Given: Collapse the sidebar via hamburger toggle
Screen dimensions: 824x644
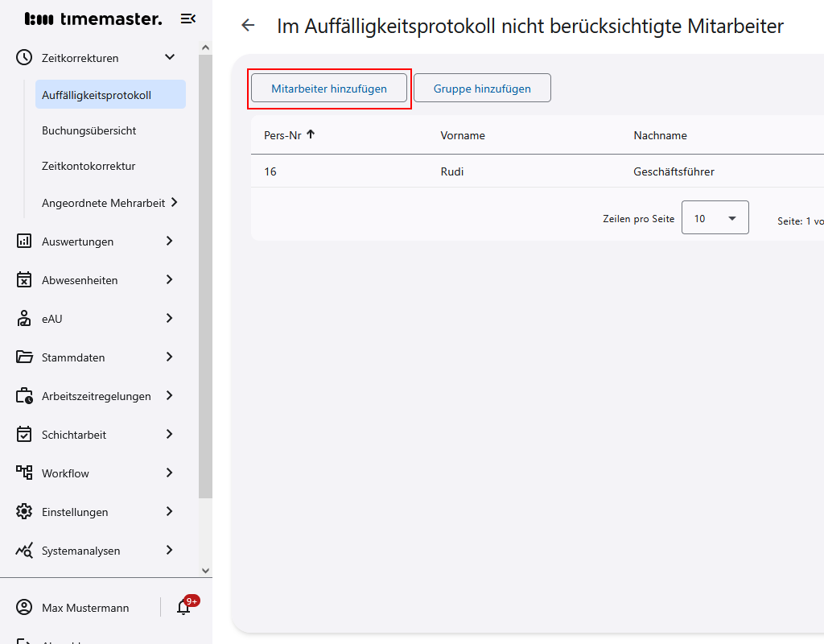Looking at the screenshot, I should (x=187, y=18).
